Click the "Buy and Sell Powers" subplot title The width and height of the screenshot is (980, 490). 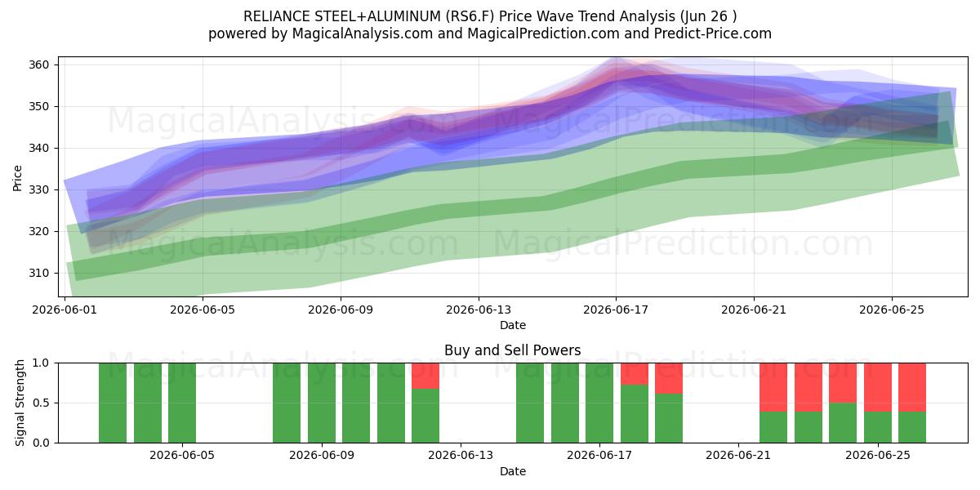coord(513,350)
